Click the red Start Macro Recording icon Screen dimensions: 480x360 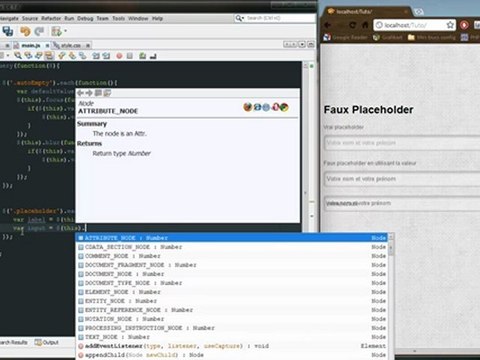[119, 56]
